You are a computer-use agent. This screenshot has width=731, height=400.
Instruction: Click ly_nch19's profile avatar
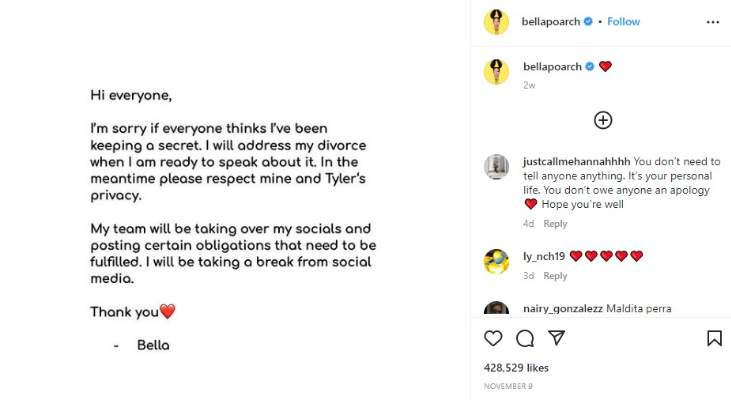click(497, 262)
